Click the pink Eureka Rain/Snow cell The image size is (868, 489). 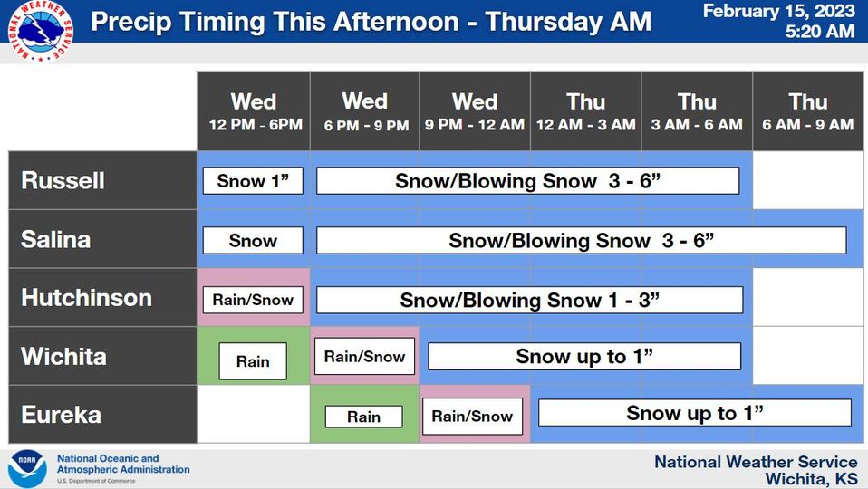[x=472, y=416]
